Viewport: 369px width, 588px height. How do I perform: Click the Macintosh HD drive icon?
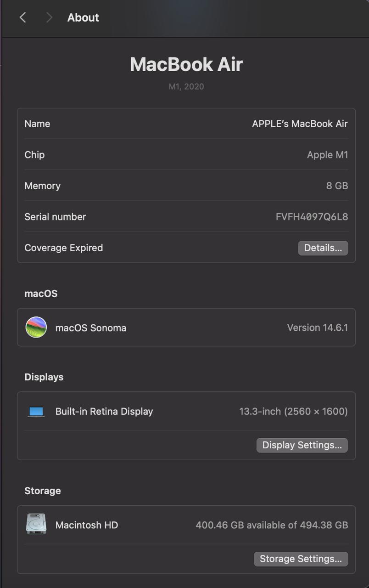36,524
